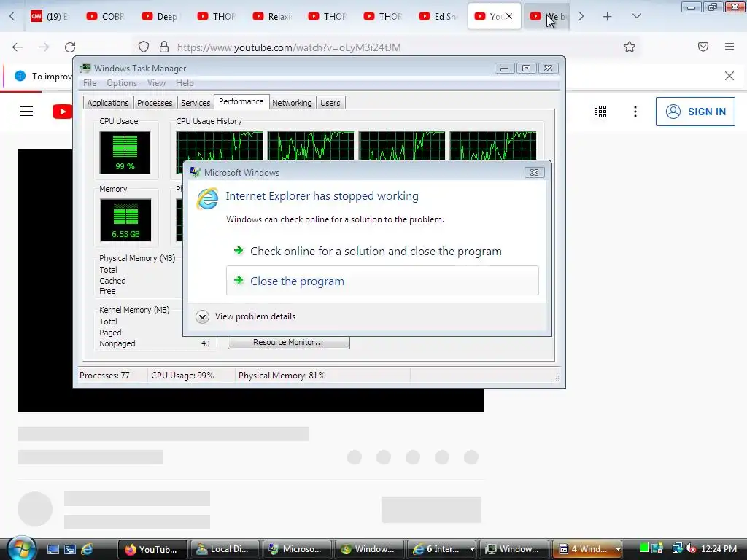The height and width of the screenshot is (560, 747).
Task: Choose Close the program option
Action: tap(382, 281)
